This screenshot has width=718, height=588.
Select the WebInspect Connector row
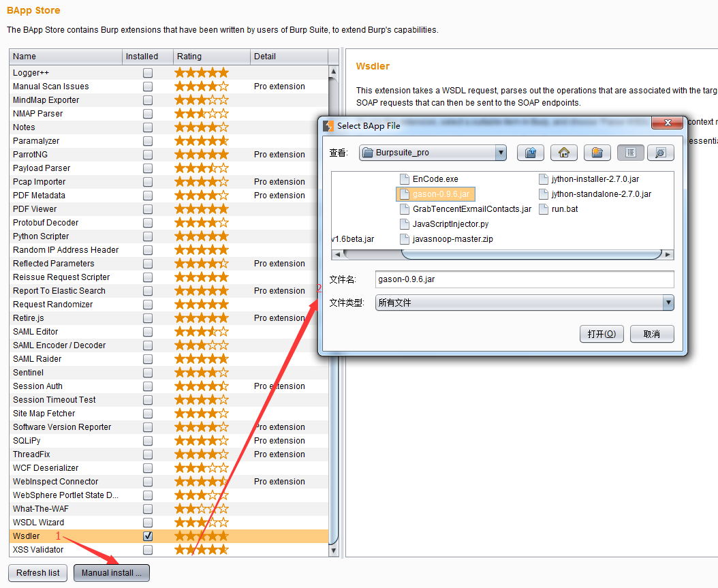pyautogui.click(x=168, y=482)
